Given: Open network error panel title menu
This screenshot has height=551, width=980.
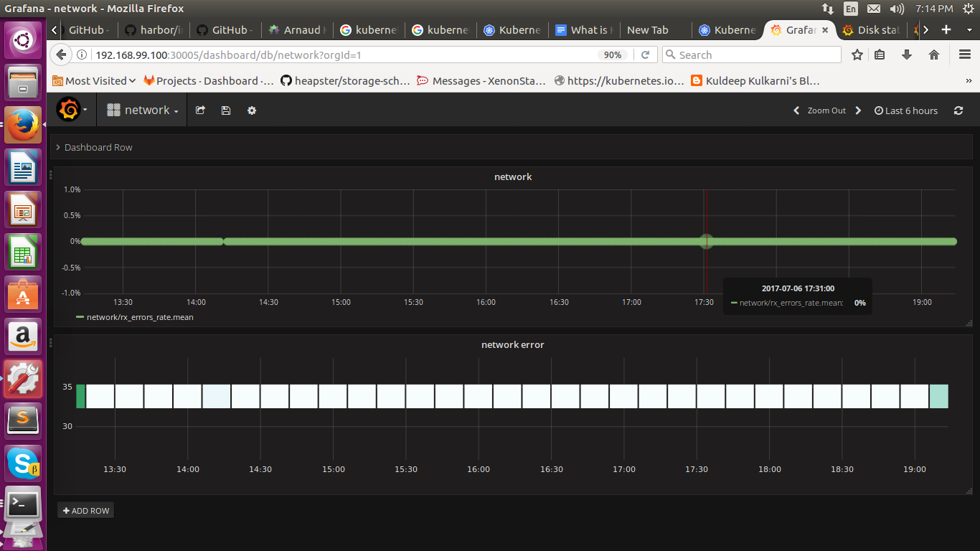Looking at the screenshot, I should pos(513,344).
